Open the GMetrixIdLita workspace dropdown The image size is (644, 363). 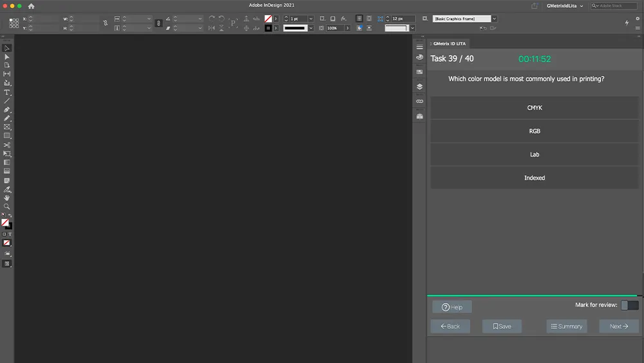click(565, 6)
